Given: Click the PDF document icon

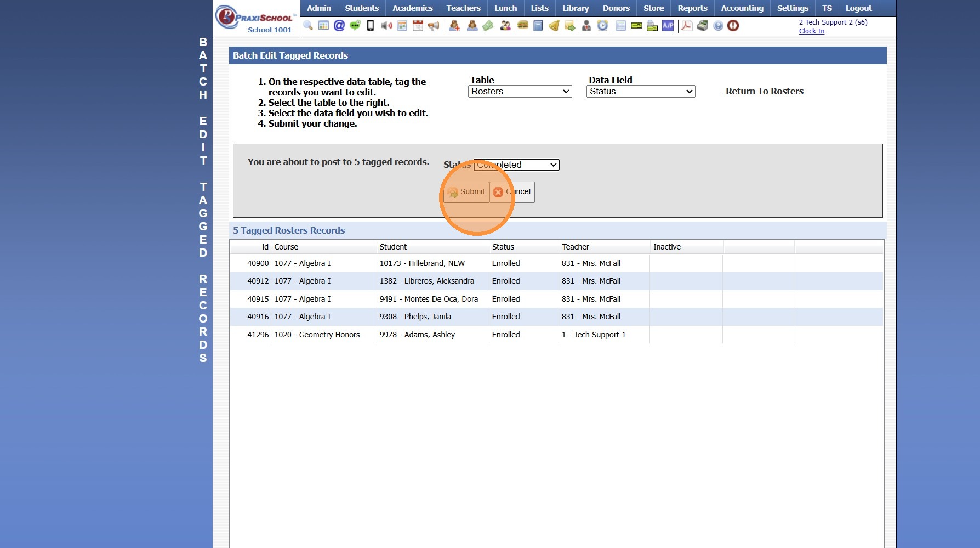Looking at the screenshot, I should pos(686,26).
